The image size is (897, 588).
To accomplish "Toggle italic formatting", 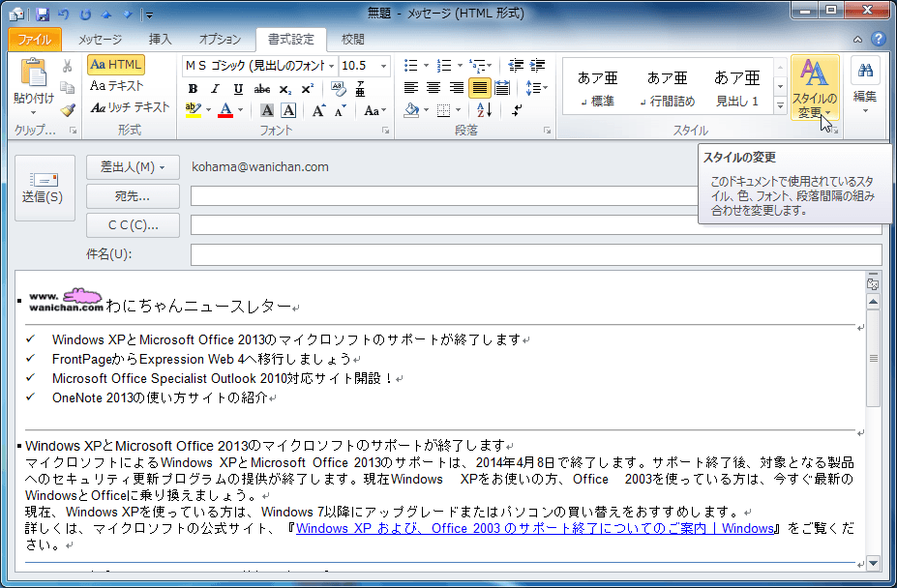I will pos(215,89).
